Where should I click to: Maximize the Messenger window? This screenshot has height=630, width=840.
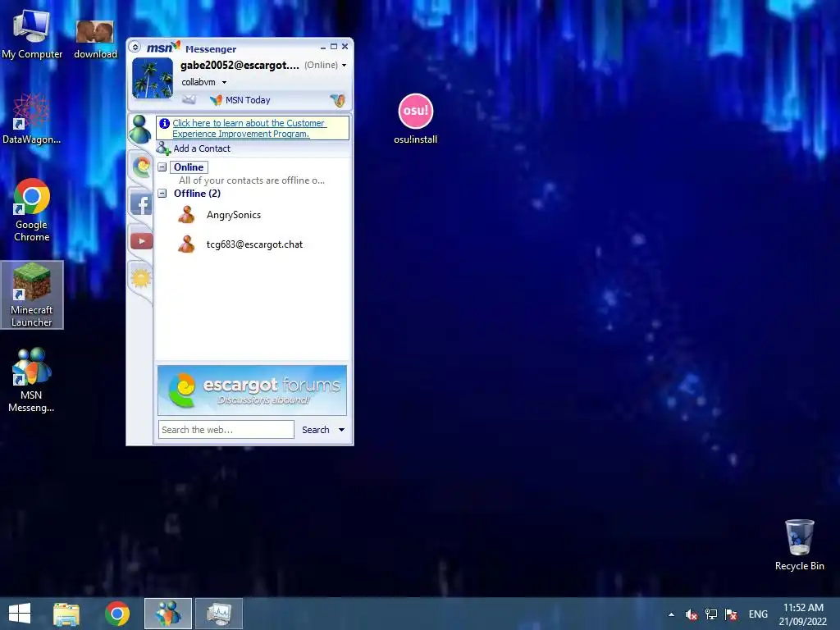click(x=334, y=47)
